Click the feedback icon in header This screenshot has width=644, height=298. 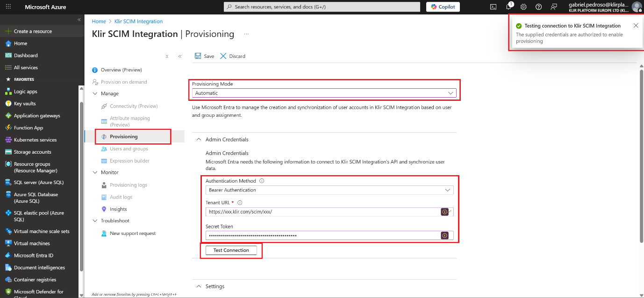tap(554, 7)
